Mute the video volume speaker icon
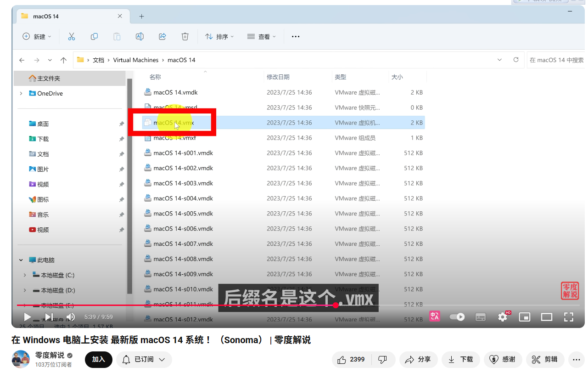The height and width of the screenshot is (373, 588). click(70, 316)
